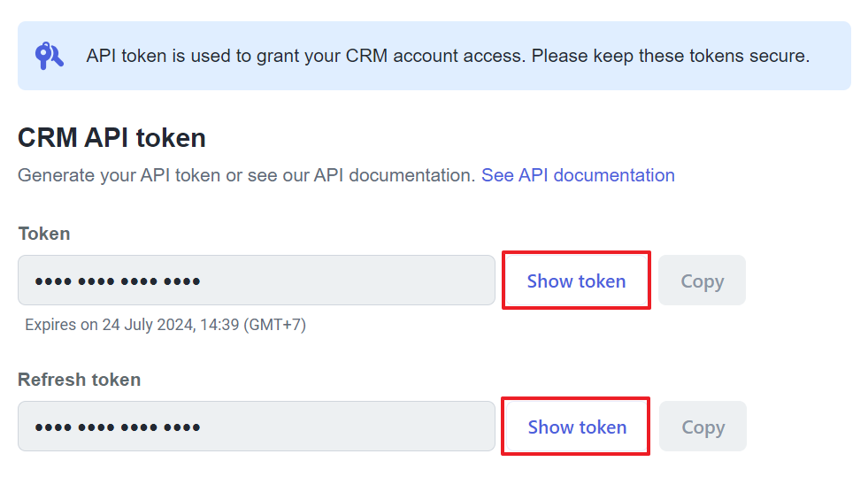Select the CRM API token heading
Image resolution: width=868 pixels, height=500 pixels.
[111, 138]
